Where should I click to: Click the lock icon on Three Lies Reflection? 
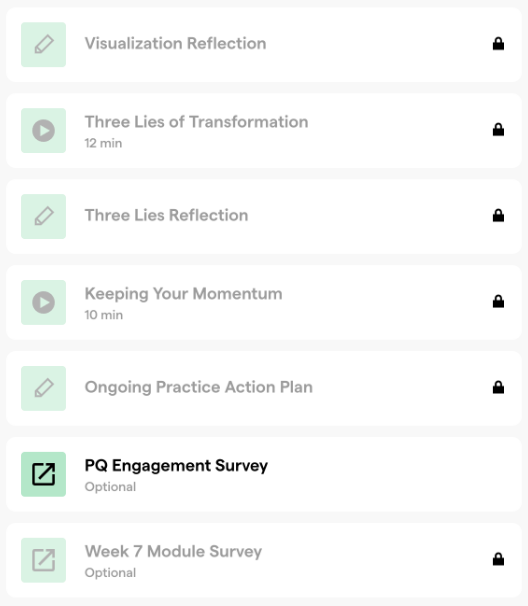(498, 215)
